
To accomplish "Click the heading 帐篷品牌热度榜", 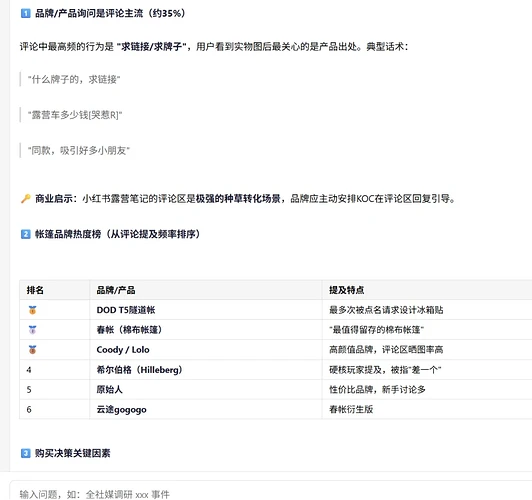I will [x=117, y=234].
